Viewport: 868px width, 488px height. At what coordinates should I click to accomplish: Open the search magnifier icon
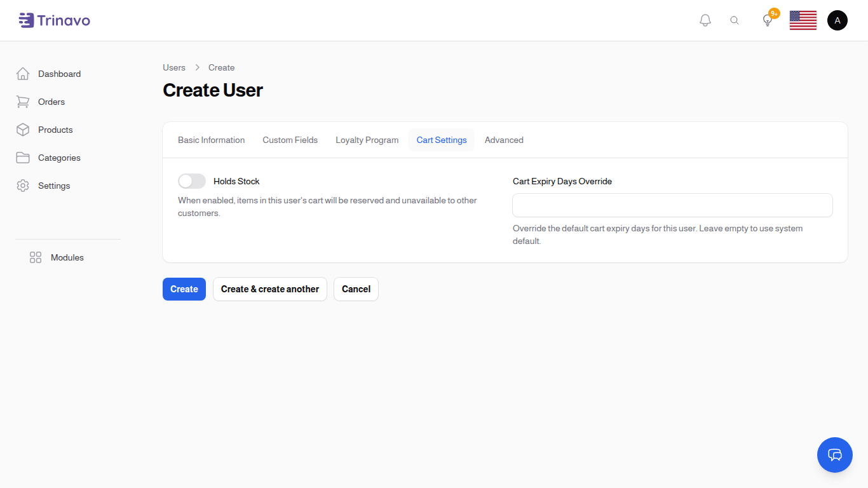click(735, 20)
